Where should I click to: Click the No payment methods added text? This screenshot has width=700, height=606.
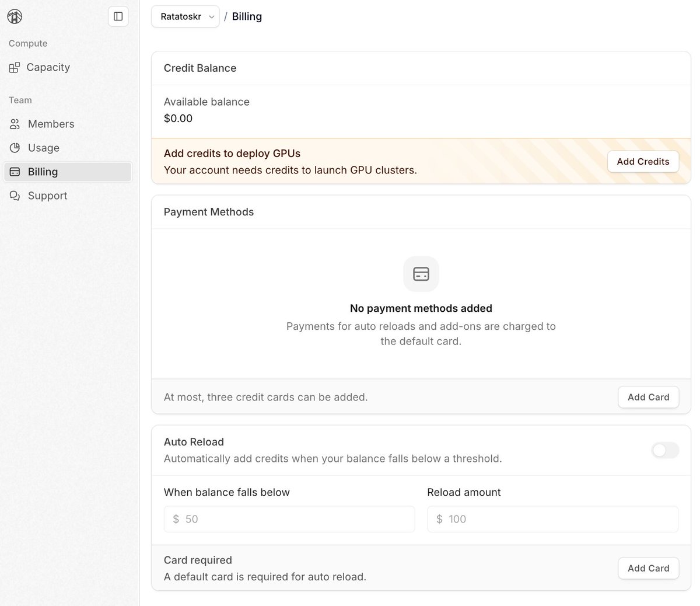(421, 308)
